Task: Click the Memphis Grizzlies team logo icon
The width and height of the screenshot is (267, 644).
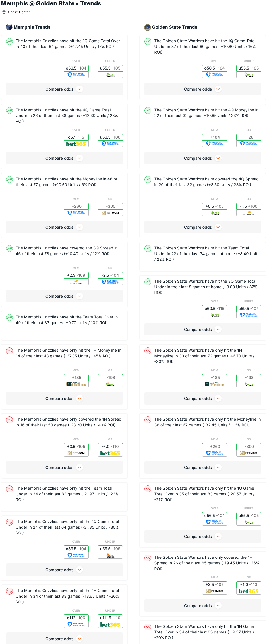Action: click(x=9, y=27)
